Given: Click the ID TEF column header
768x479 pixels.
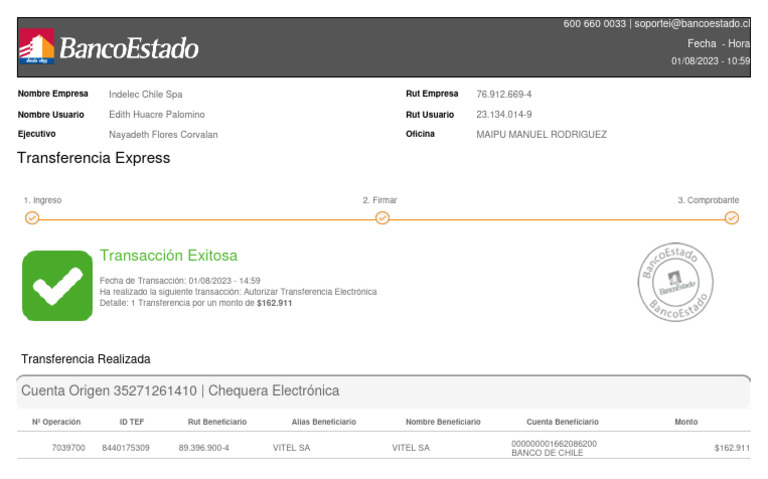Looking at the screenshot, I should pyautogui.click(x=132, y=422).
